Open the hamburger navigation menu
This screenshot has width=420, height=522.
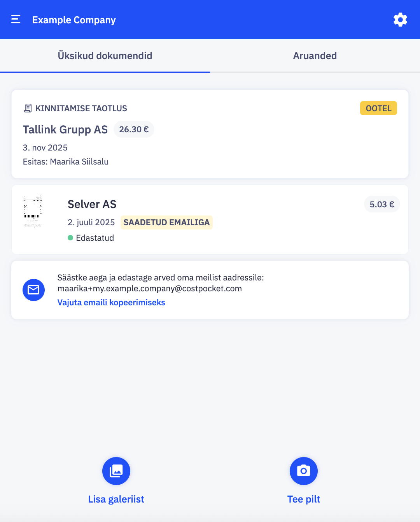(16, 19)
